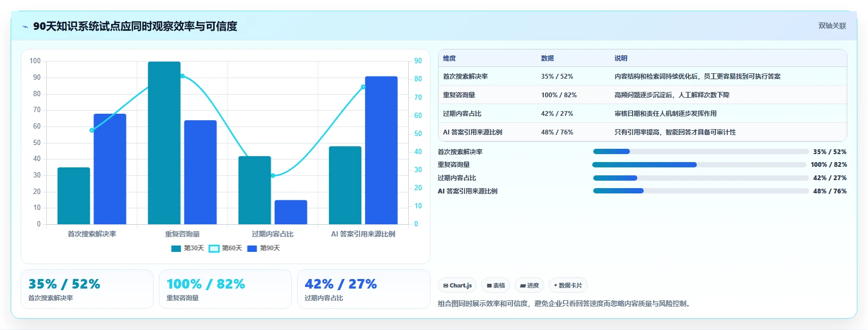Viewport: 868px width, 330px height.
Task: Click the AI 答案引用来源比例 label in the progress list
Action: (467, 191)
